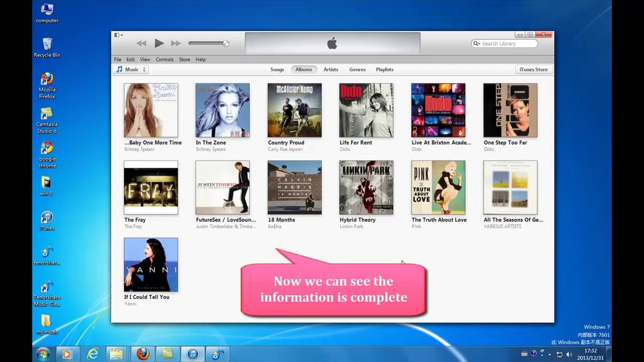The height and width of the screenshot is (362, 644).
Task: Select the Tenorshare Music Cleanup desktop icon
Action: [x=47, y=294]
